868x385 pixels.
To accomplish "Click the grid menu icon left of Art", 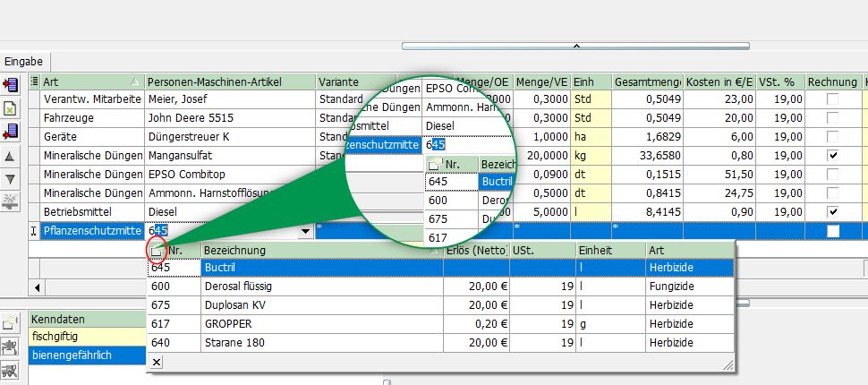I will coord(33,81).
